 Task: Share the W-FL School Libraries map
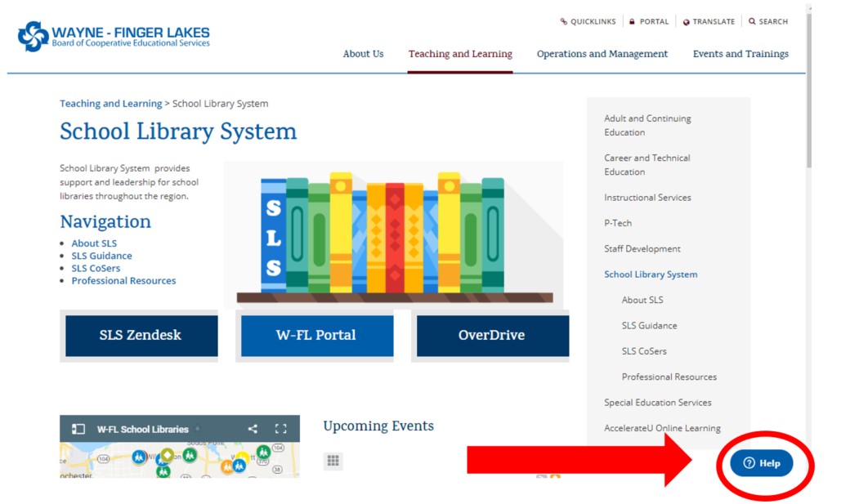[253, 429]
